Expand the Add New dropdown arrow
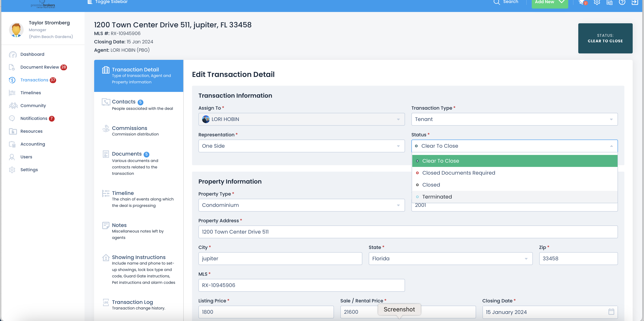This screenshot has height=321, width=644. [561, 2]
